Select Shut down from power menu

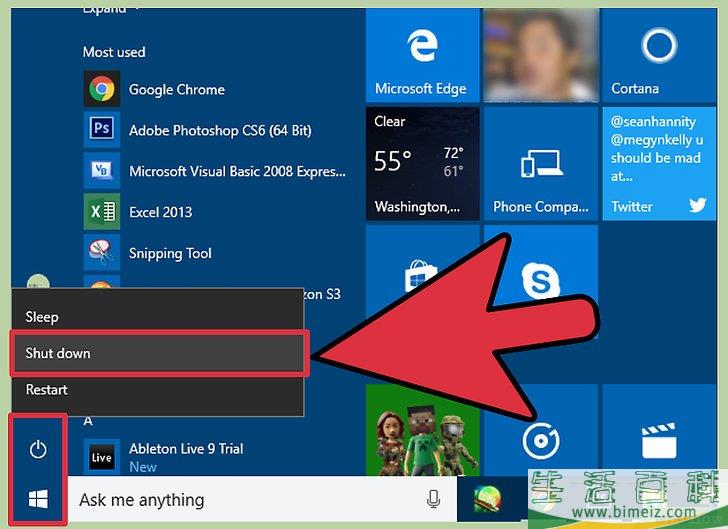[158, 353]
